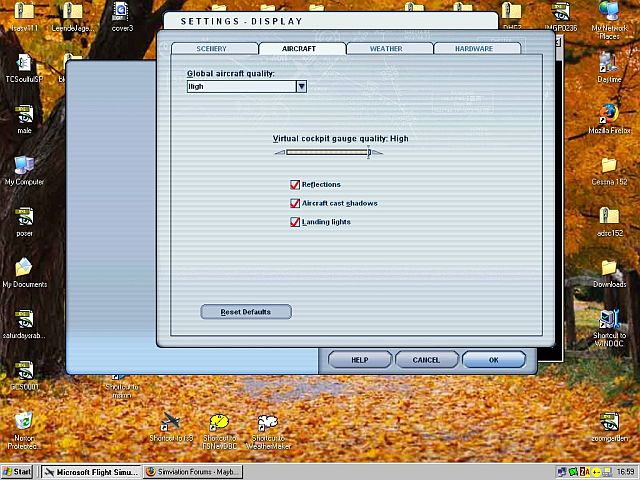Click the Global aircraft quality High field
The width and height of the screenshot is (640, 480).
coord(242,87)
